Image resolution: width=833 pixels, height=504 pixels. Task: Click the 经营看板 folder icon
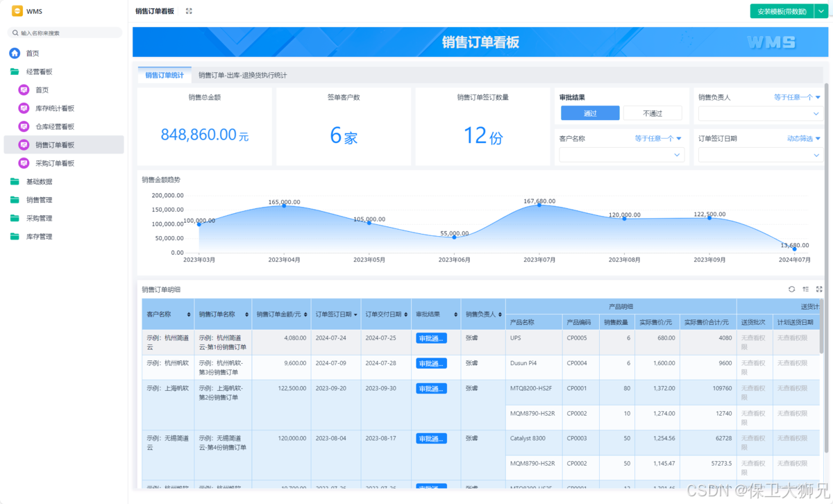coord(15,72)
